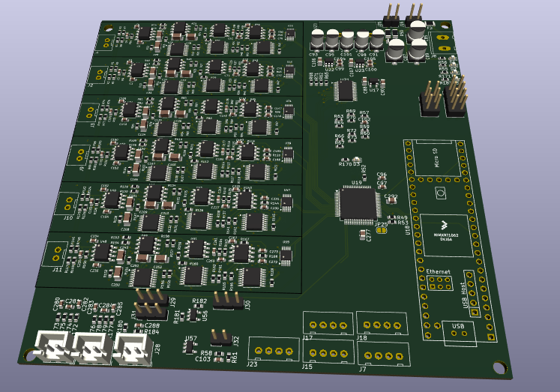Click the C96 capacitor
560x392 pixels.
tap(382, 179)
